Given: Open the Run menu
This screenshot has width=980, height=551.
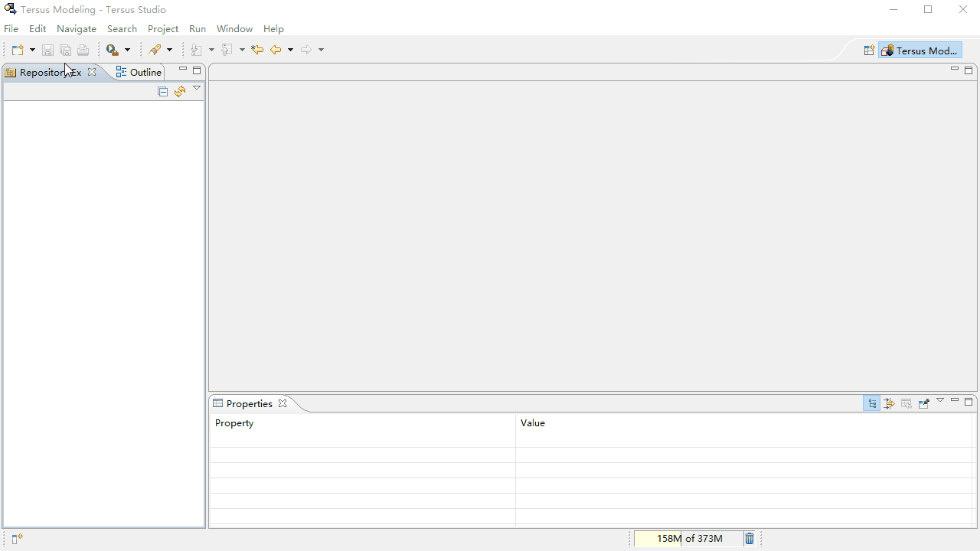Looking at the screenshot, I should point(198,29).
